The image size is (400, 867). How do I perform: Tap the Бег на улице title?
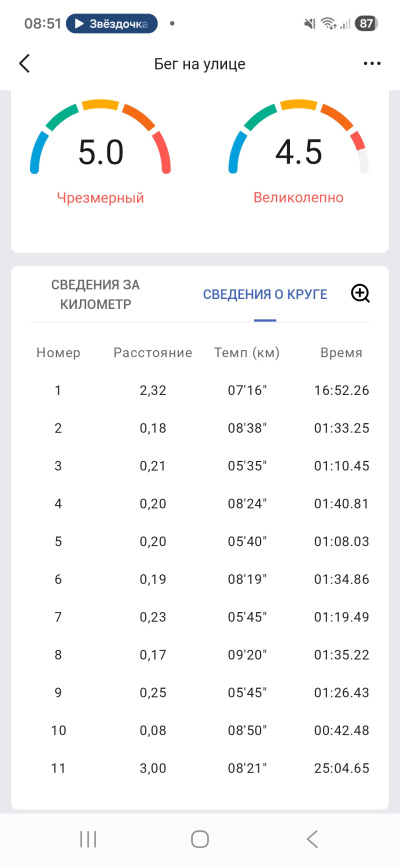[200, 64]
